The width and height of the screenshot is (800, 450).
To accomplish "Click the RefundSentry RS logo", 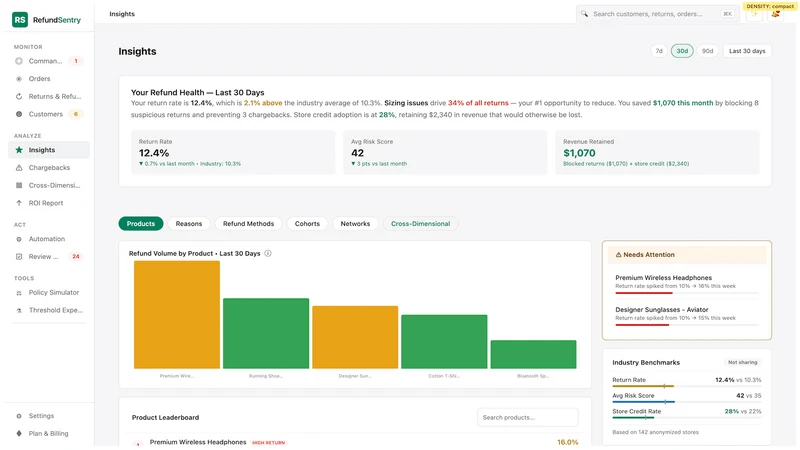I will pos(20,20).
